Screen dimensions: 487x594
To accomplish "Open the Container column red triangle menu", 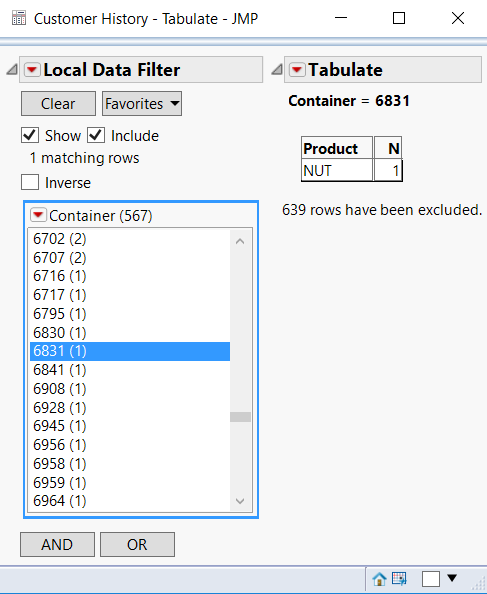I will point(38,215).
